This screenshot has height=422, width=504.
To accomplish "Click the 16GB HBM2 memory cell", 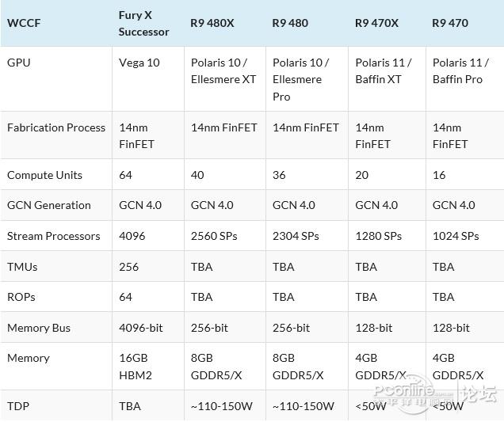I will pyautogui.click(x=136, y=367).
